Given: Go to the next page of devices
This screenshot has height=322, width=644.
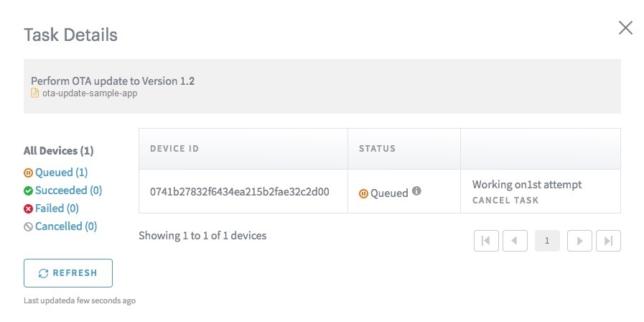Looking at the screenshot, I should tap(579, 241).
